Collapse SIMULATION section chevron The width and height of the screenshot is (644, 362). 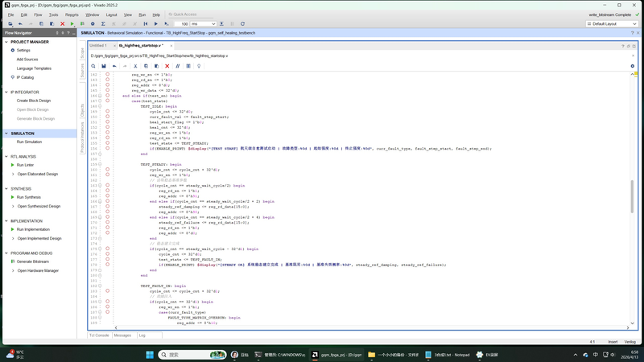[x=6, y=134]
